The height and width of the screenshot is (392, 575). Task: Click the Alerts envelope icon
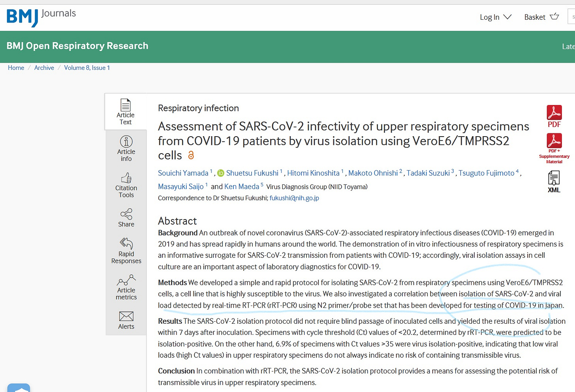point(126,316)
